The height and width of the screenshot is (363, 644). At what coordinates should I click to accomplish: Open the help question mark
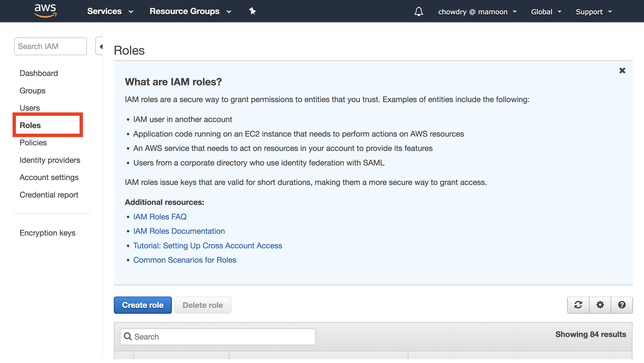[x=622, y=305]
